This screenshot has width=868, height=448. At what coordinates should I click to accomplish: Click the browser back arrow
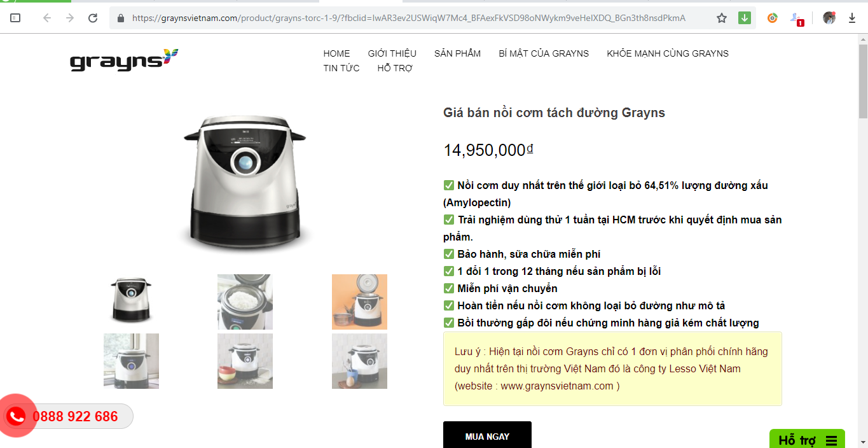(47, 18)
